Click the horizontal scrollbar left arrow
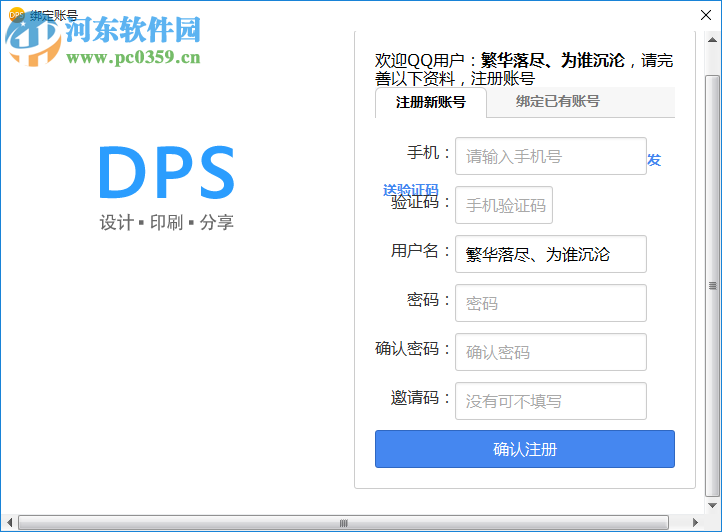Image resolution: width=722 pixels, height=532 pixels. pos(10,522)
